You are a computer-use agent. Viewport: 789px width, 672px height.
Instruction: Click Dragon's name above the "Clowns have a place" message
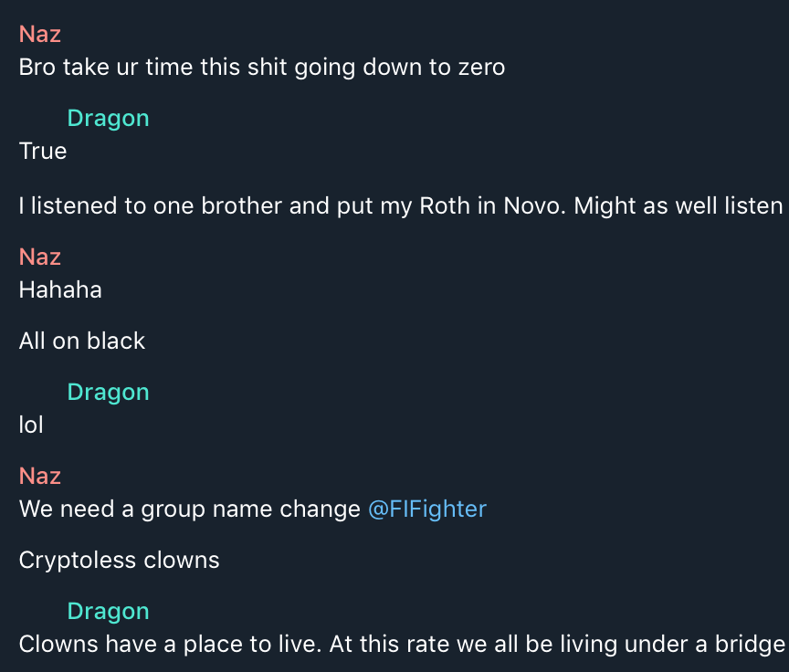(x=108, y=611)
